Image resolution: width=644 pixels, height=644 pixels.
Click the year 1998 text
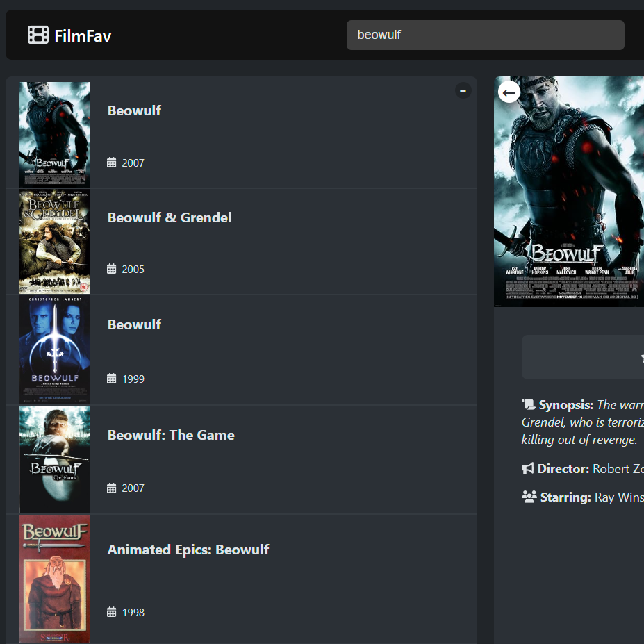coord(133,612)
